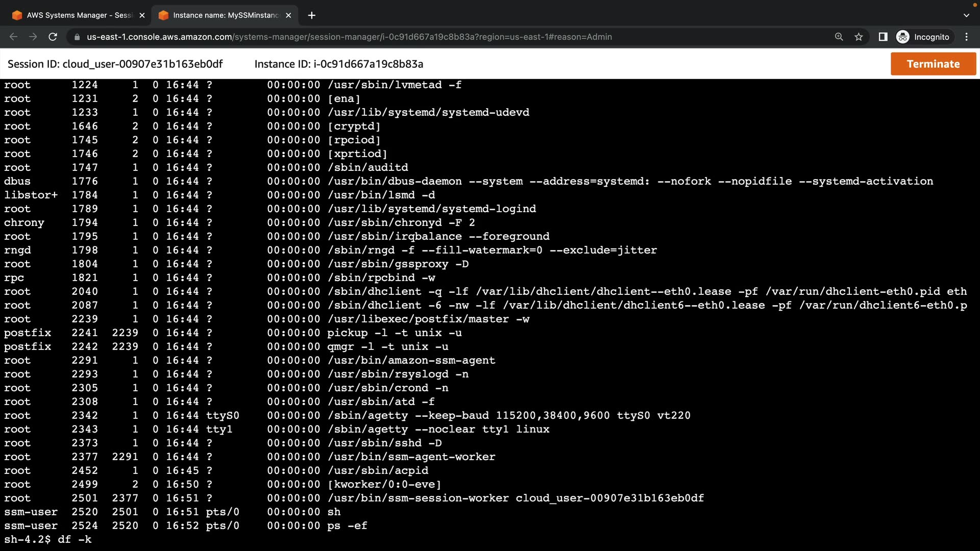
Task: Select the Instance name MySSMinstance tab
Action: coord(222,15)
